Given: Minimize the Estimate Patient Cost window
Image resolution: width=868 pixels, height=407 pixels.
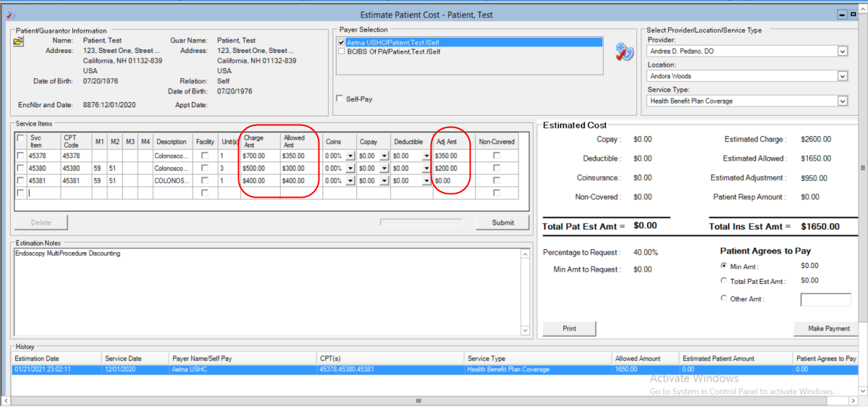Looking at the screenshot, I should tap(843, 15).
